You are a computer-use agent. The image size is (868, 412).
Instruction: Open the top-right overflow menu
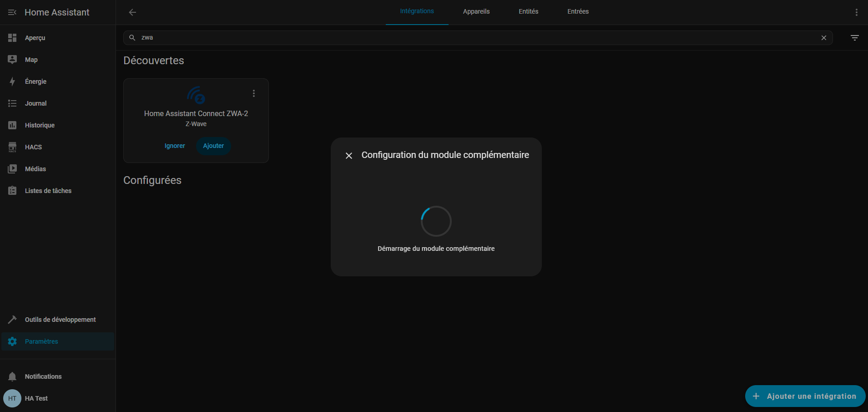coord(856,12)
